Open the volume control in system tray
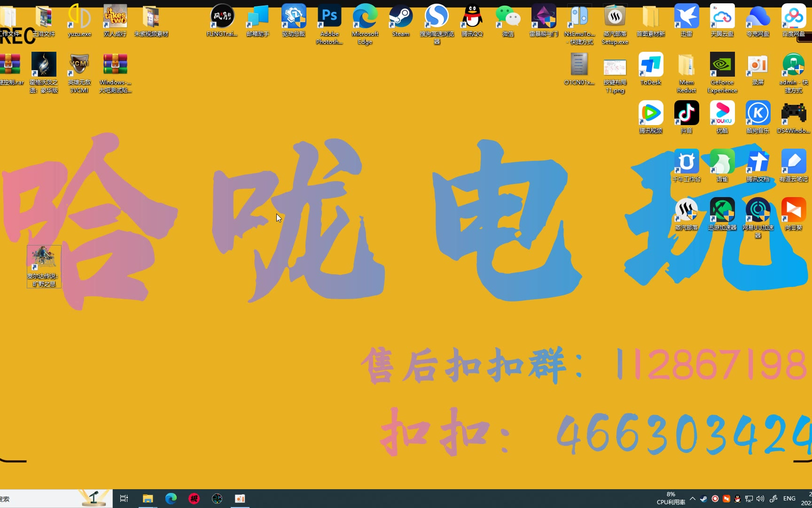Image resolution: width=812 pixels, height=508 pixels. (x=760, y=499)
